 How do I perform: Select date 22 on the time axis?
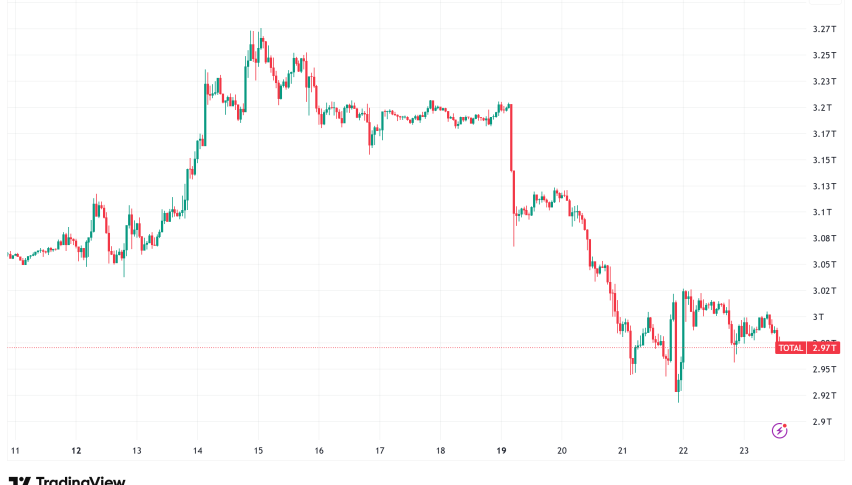684,451
